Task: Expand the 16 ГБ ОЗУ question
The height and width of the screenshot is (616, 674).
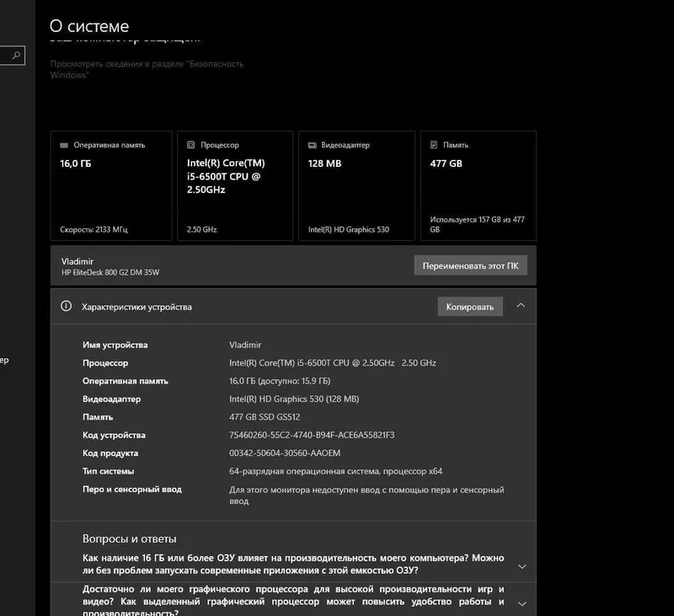Action: click(x=522, y=566)
